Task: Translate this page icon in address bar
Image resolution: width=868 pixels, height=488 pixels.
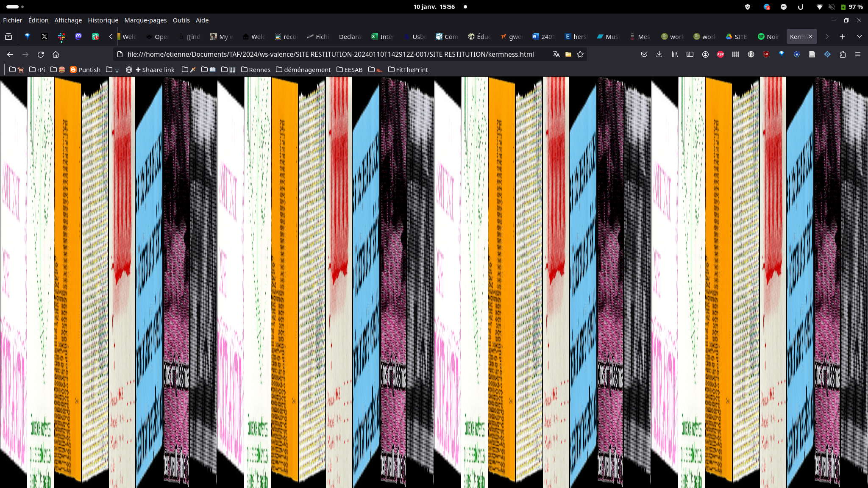Action: pos(556,54)
